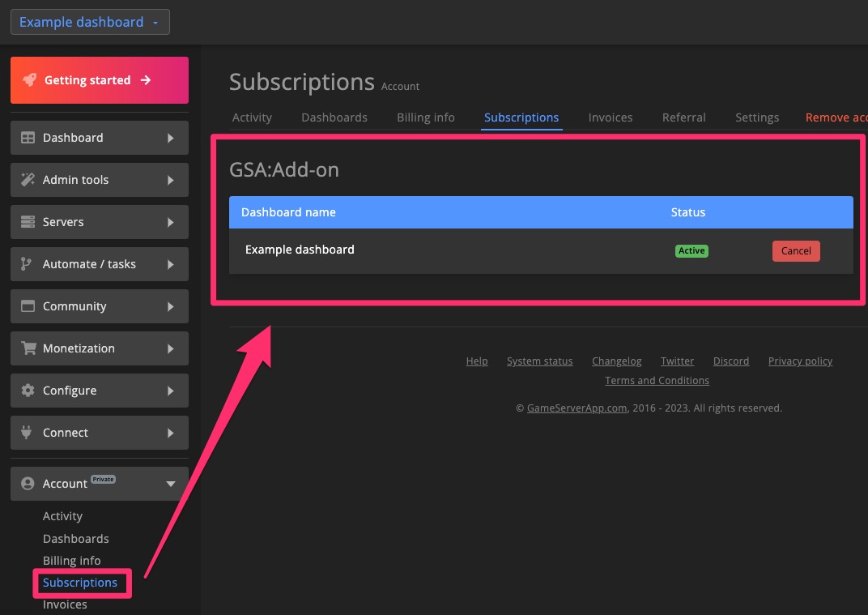This screenshot has width=868, height=615.
Task: Click the Monetization shopping cart icon
Action: click(x=27, y=348)
